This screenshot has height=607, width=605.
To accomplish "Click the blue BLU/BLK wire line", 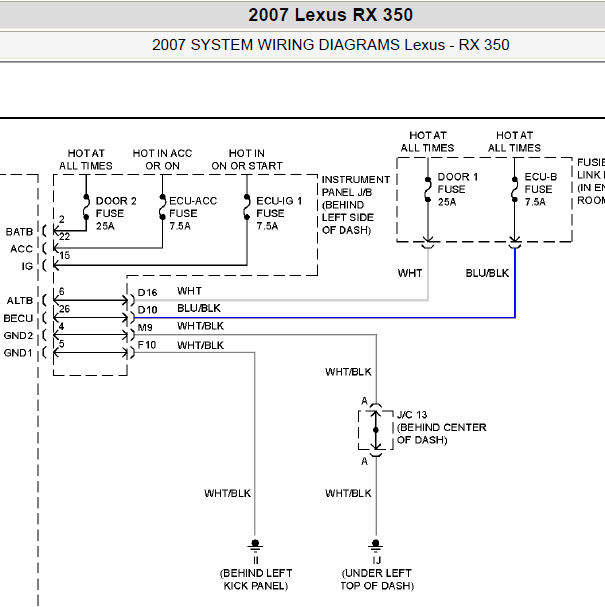I will pos(325,318).
